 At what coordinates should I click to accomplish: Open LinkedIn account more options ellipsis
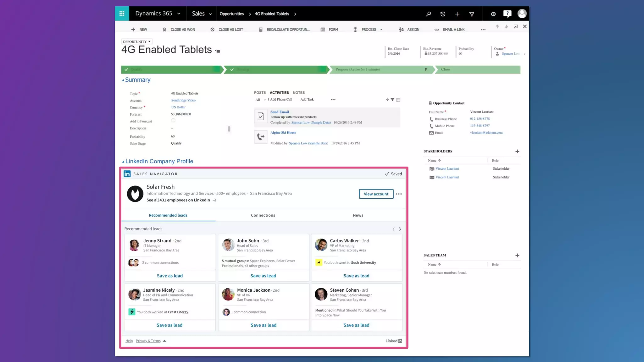pyautogui.click(x=399, y=194)
